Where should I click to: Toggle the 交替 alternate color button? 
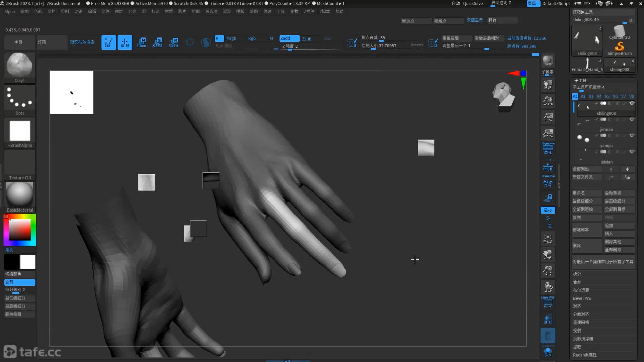19,282
